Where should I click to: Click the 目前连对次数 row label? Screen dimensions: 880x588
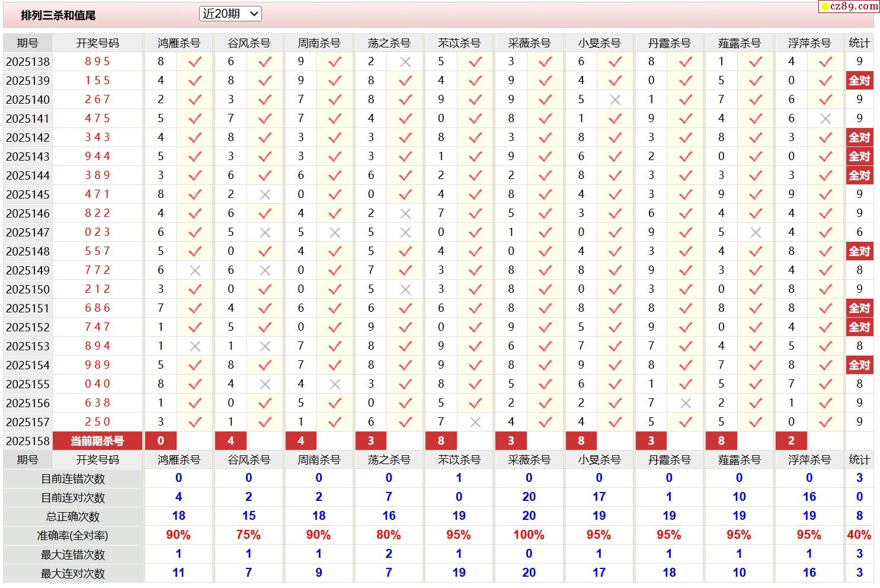pyautogui.click(x=73, y=497)
